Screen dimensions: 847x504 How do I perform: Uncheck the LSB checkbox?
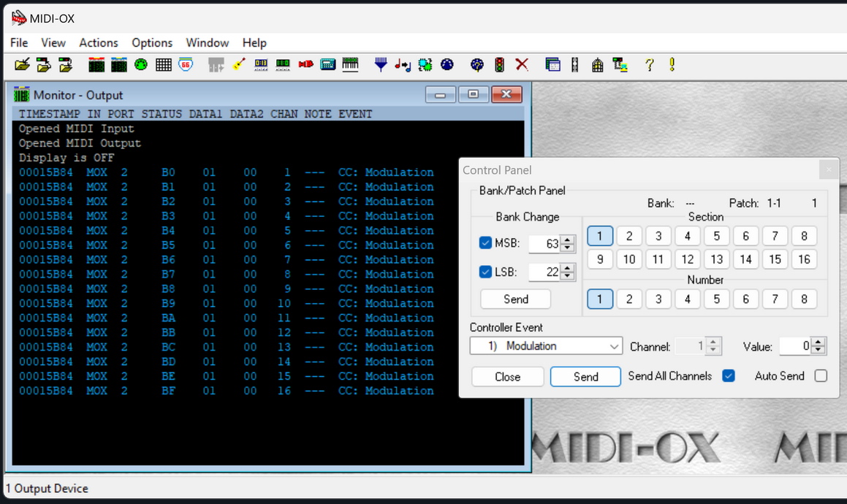click(485, 272)
